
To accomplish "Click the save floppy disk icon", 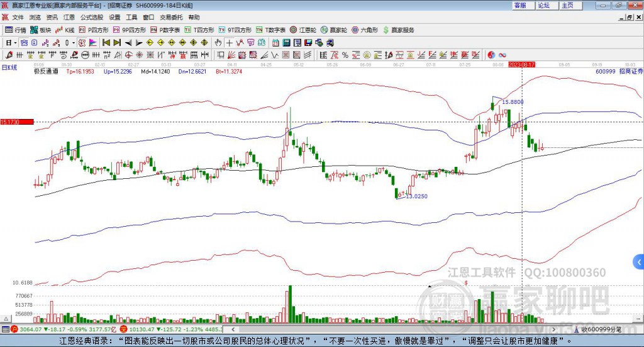I will tap(308, 43).
